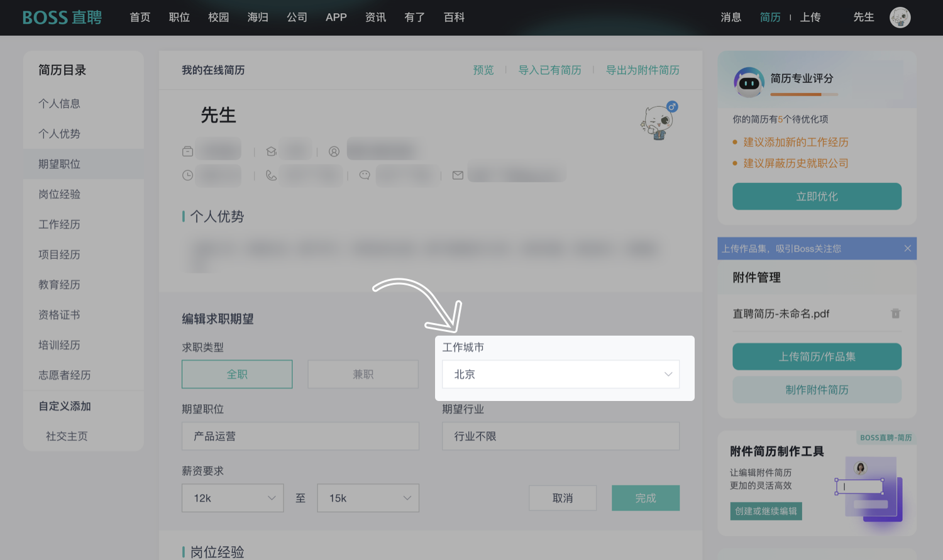Click the email envelope icon

[x=458, y=175]
